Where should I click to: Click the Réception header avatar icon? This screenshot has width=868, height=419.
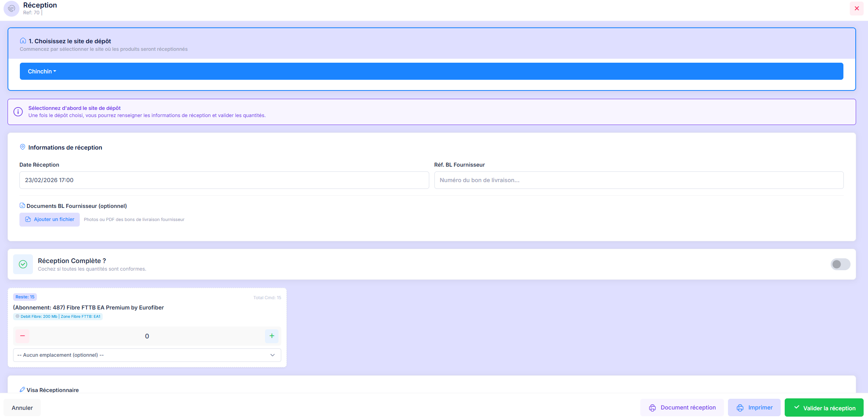pos(11,8)
